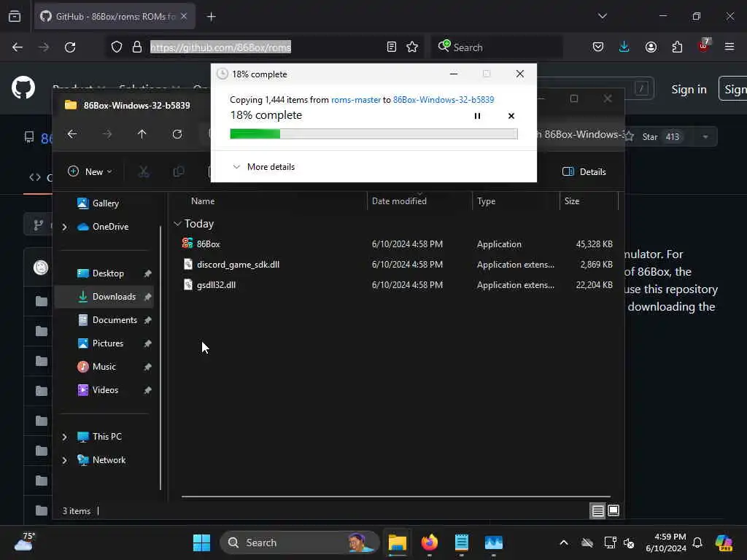Cancel the copy operation with the X
The height and width of the screenshot is (560, 747).
[x=511, y=116]
